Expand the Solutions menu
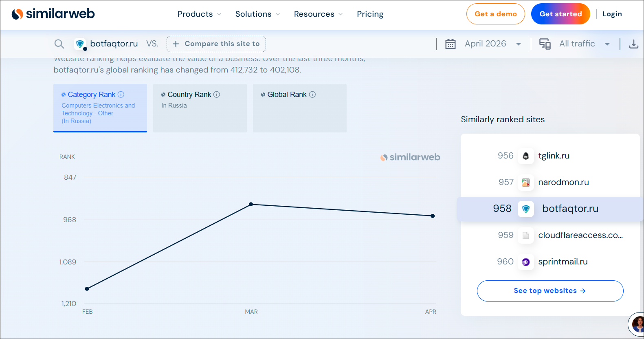This screenshot has height=339, width=644. 258,14
